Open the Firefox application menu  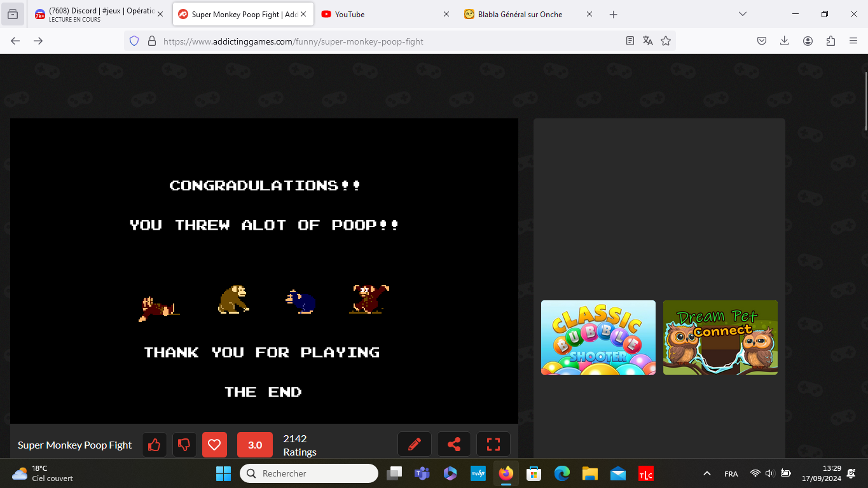pos(853,41)
